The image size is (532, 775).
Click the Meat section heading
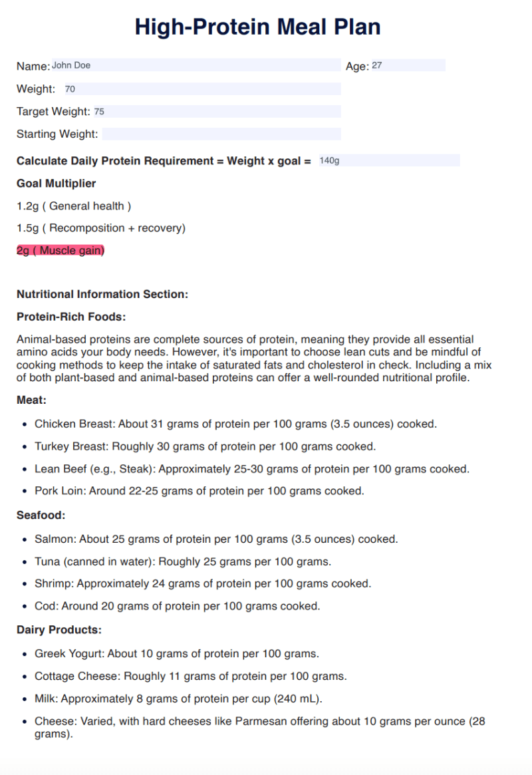coord(31,400)
